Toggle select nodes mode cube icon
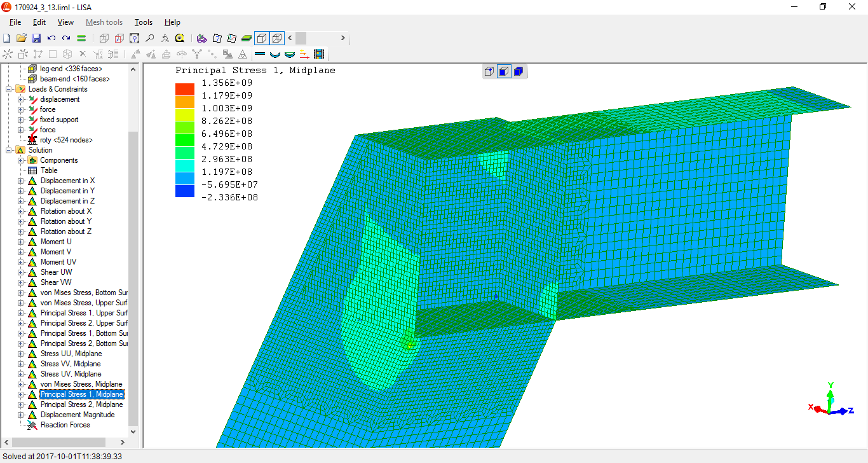This screenshot has width=868, height=463. point(489,71)
